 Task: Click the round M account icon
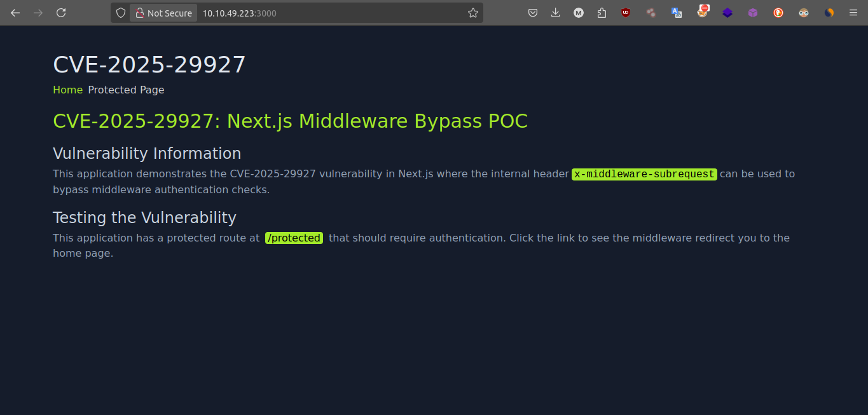click(579, 13)
